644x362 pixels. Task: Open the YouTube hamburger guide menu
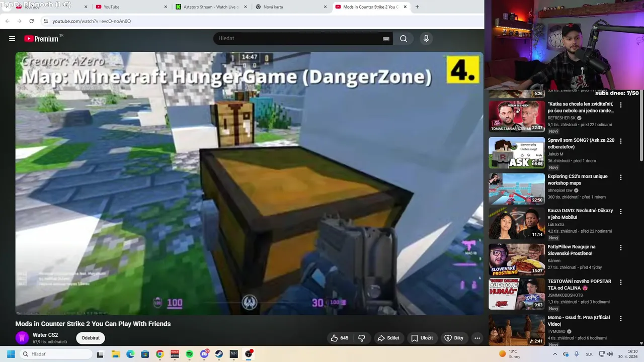(x=12, y=39)
